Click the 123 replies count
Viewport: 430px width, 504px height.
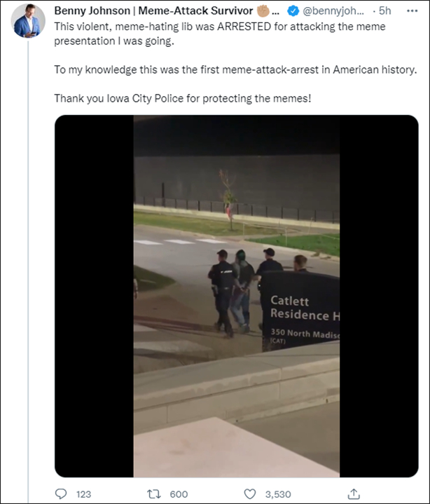click(83, 493)
